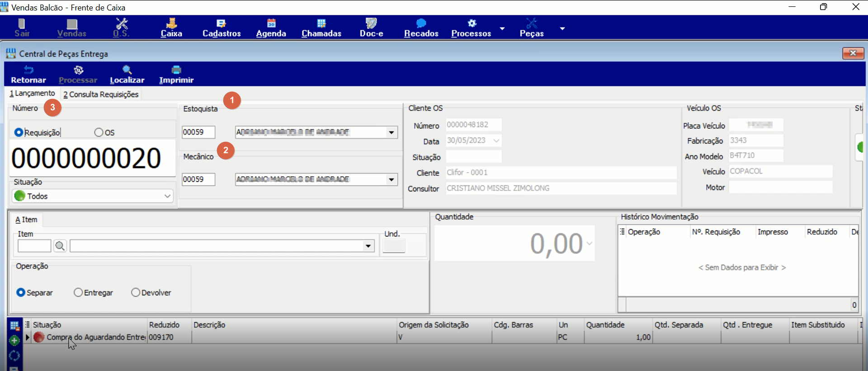868x371 pixels.
Task: Click the Doc-e toolbar button
Action: 371,28
